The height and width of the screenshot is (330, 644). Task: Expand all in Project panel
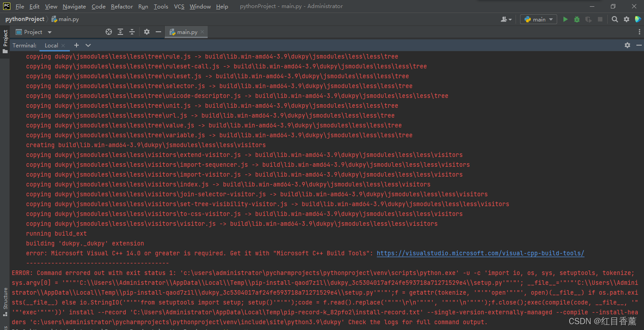(x=120, y=32)
